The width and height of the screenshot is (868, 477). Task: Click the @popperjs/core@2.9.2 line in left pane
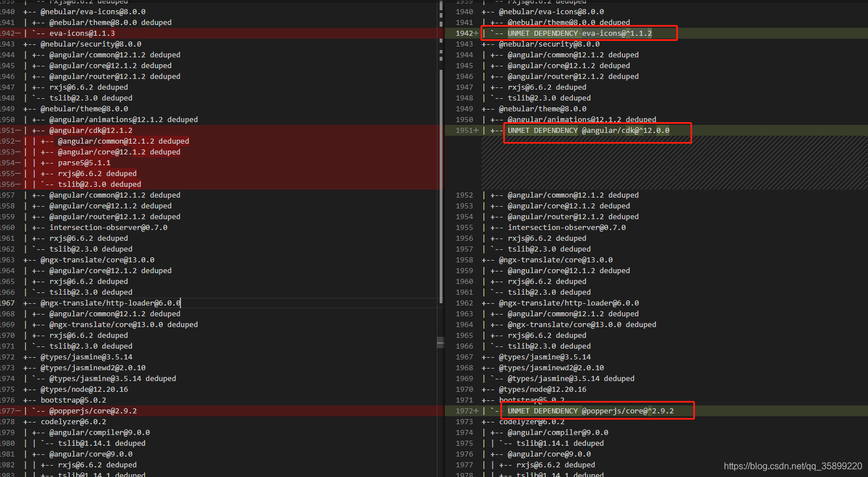coord(93,411)
